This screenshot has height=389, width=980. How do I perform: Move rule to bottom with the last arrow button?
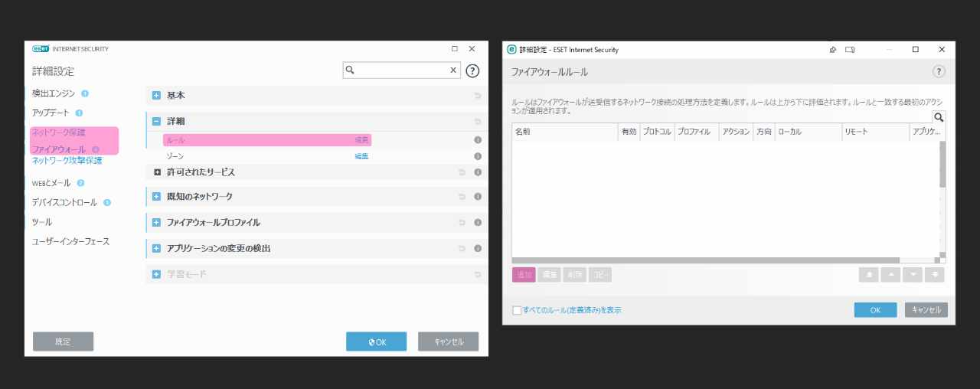click(934, 275)
